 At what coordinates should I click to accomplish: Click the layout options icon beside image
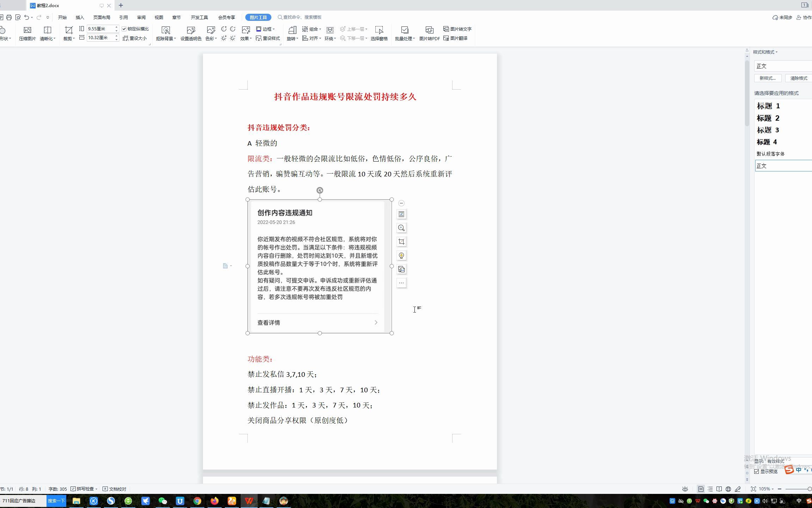point(401,214)
